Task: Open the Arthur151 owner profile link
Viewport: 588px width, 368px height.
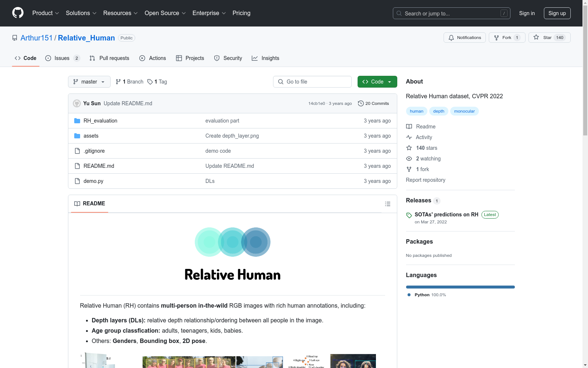Action: tap(37, 38)
